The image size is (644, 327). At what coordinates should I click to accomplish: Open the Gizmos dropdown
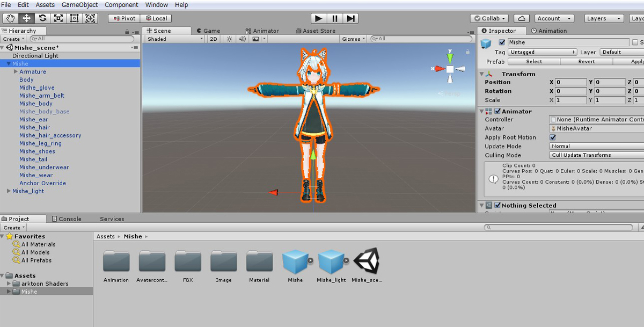tap(353, 39)
